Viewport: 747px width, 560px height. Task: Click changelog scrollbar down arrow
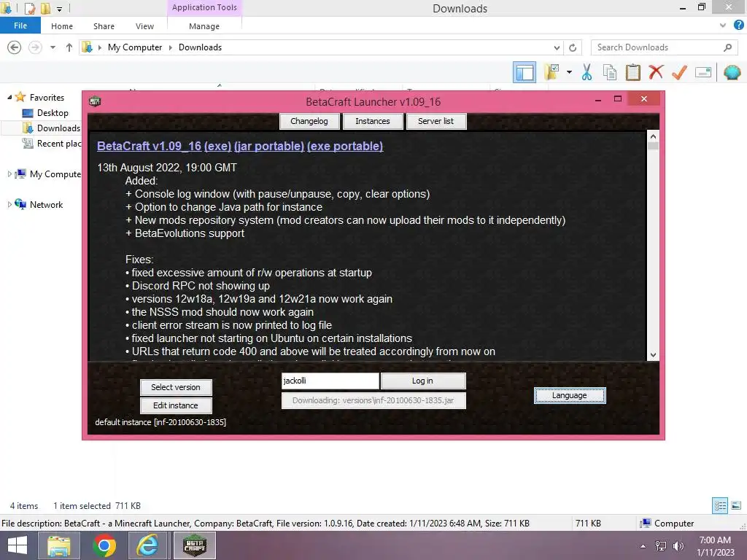[x=653, y=355]
